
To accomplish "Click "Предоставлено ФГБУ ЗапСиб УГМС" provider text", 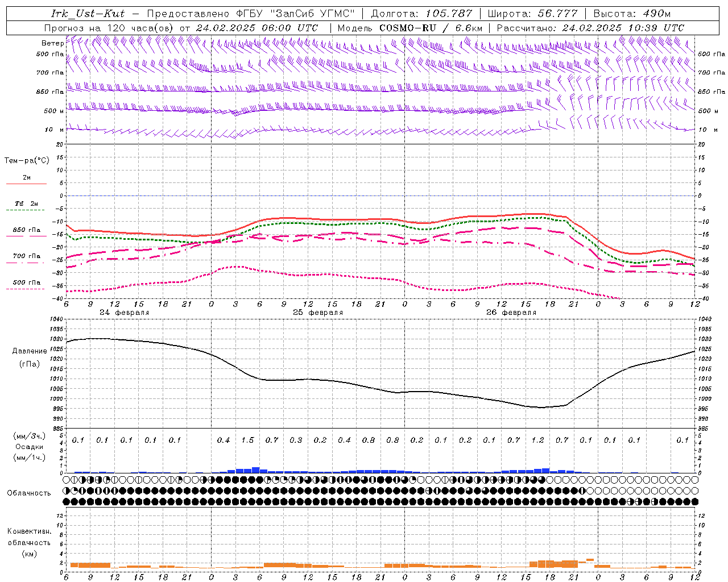I will coord(251,14).
